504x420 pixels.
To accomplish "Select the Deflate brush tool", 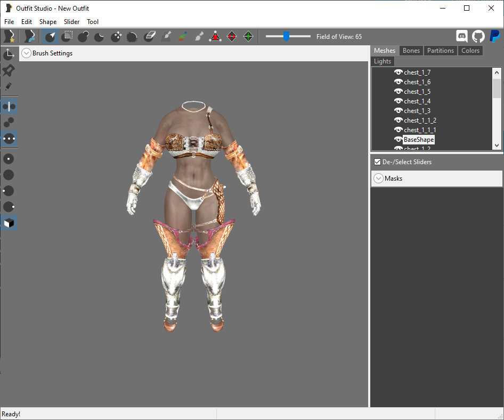I will [x=99, y=36].
